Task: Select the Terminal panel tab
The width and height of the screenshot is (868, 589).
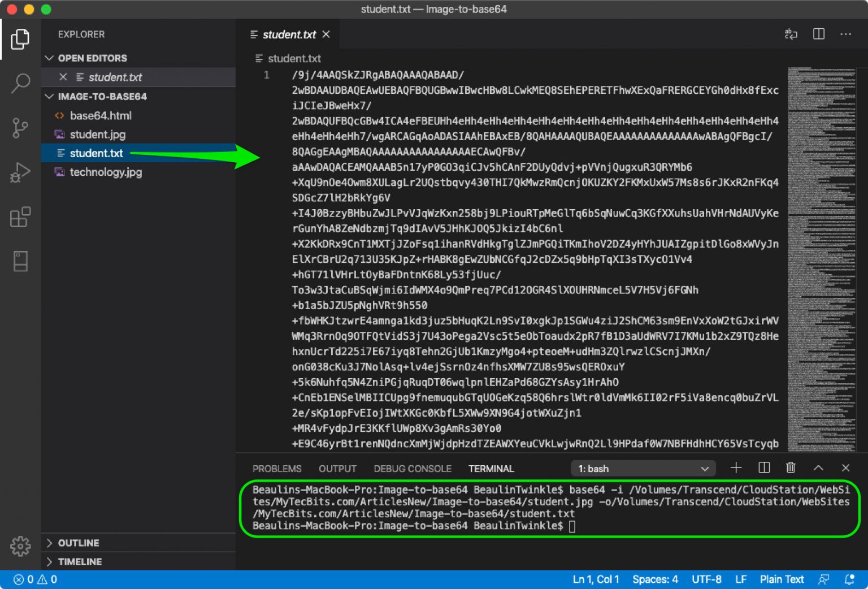Action: (x=491, y=469)
